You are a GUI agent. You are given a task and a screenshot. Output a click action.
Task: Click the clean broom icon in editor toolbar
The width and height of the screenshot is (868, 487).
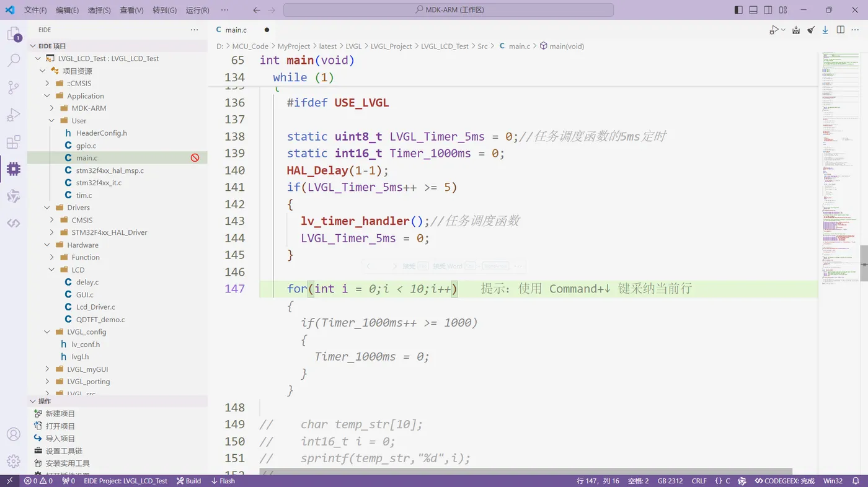coord(810,30)
